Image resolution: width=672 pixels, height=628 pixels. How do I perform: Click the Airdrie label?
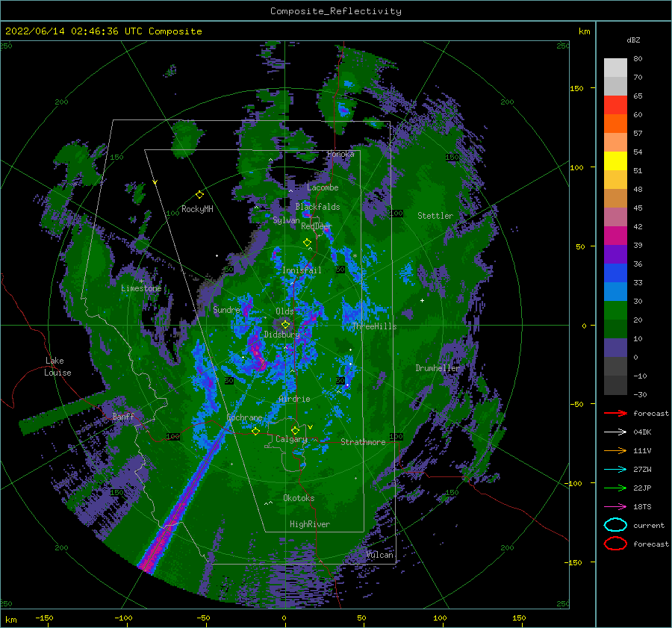pos(294,399)
